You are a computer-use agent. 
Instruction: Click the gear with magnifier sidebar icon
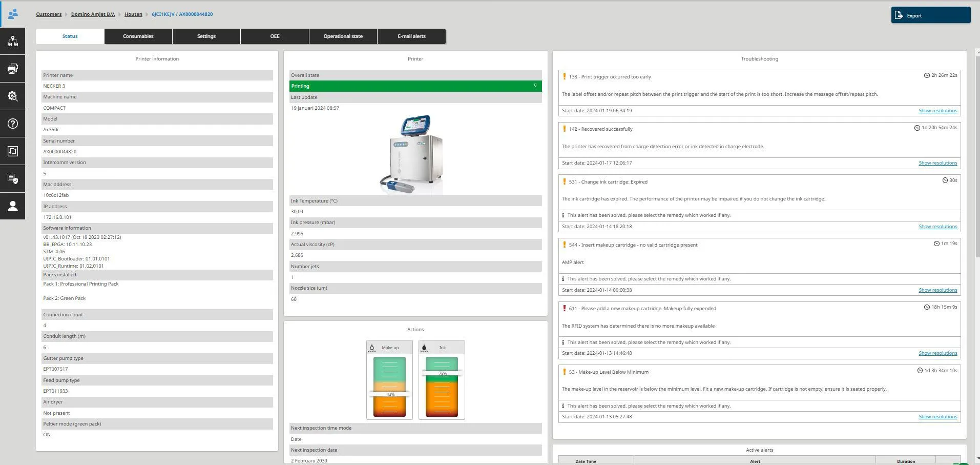click(x=13, y=96)
